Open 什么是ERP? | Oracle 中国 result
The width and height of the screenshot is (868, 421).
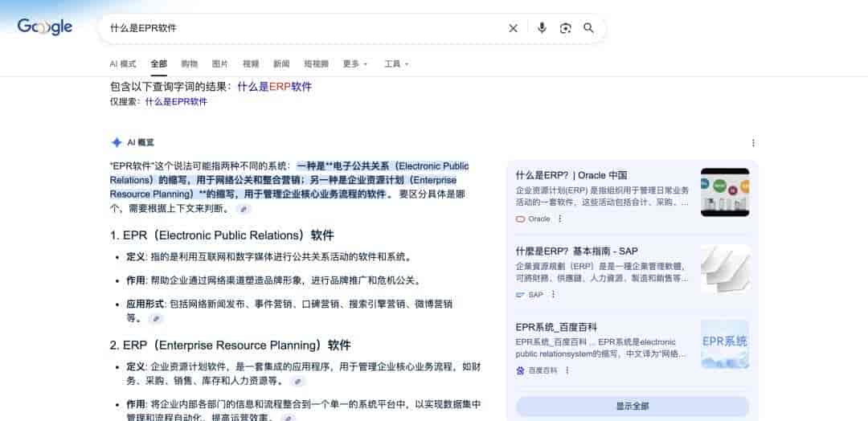[571, 175]
